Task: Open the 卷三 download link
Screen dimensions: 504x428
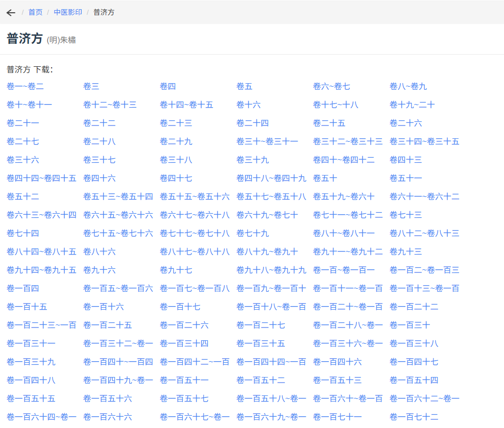Action: click(91, 87)
